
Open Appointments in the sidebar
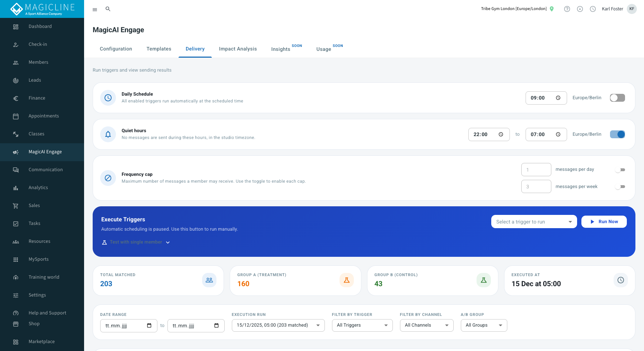point(42,116)
